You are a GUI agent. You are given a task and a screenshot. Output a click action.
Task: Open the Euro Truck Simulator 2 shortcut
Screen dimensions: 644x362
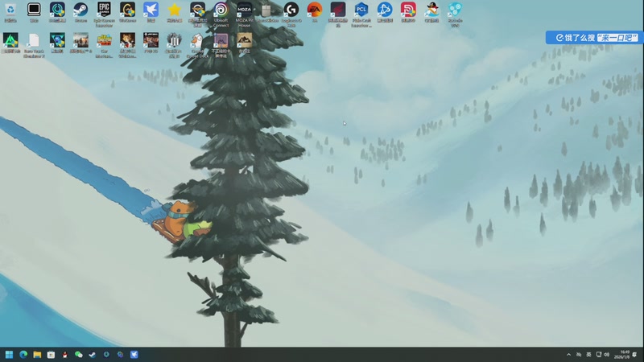click(x=34, y=45)
